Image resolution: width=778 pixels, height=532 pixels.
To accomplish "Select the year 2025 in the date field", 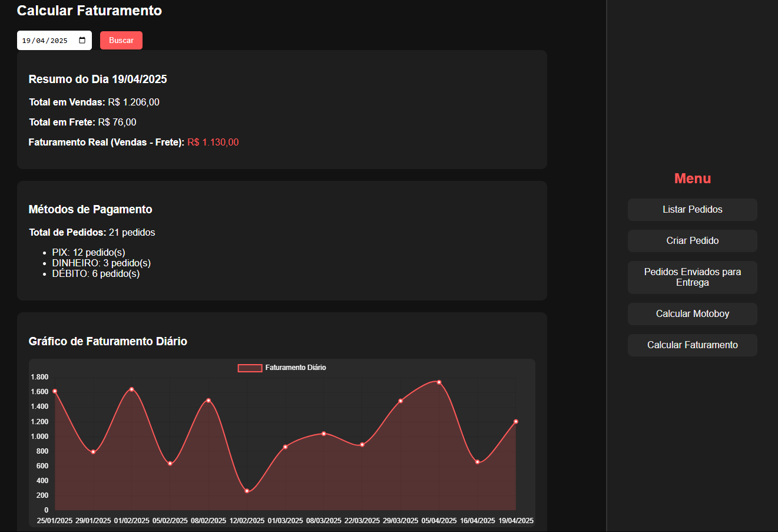I will tap(59, 41).
